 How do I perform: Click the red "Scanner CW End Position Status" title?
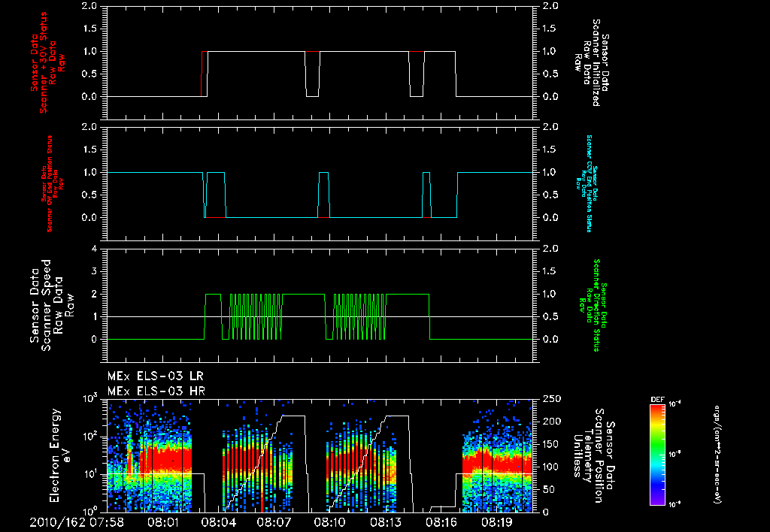coord(50,183)
